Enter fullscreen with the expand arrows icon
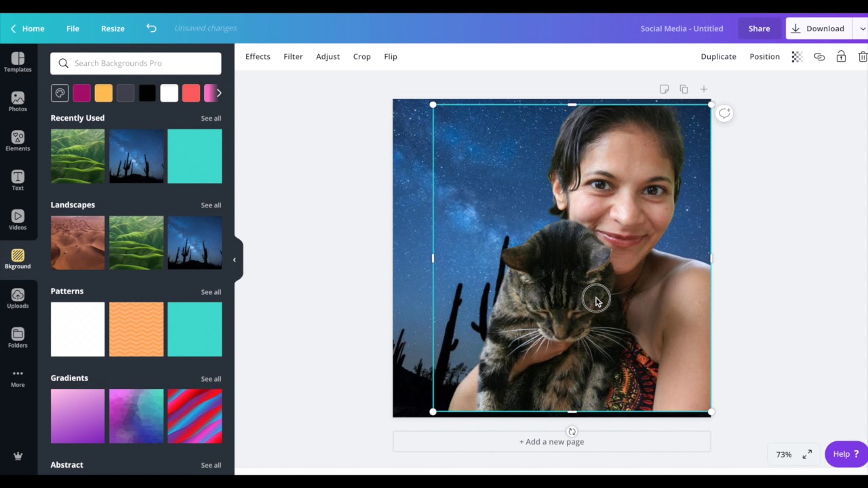The image size is (868, 488). click(807, 454)
